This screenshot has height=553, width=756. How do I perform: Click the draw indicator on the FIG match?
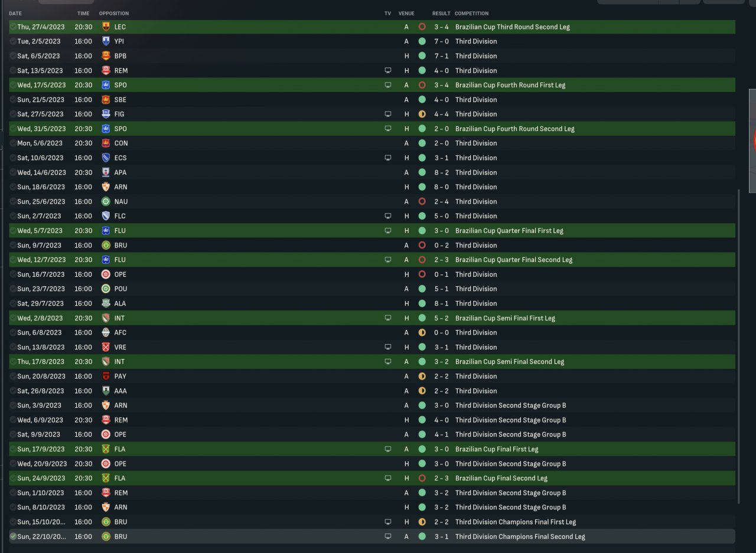422,114
